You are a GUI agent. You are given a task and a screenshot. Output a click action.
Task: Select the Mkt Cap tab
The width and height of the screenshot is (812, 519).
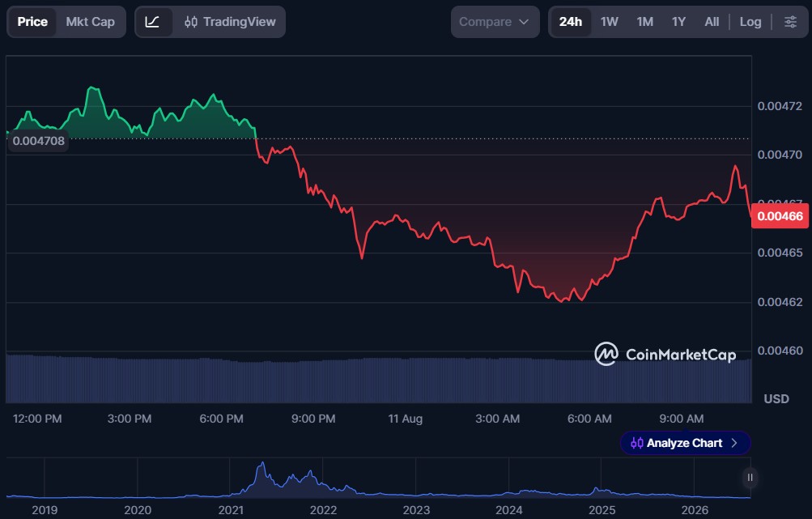pyautogui.click(x=90, y=22)
